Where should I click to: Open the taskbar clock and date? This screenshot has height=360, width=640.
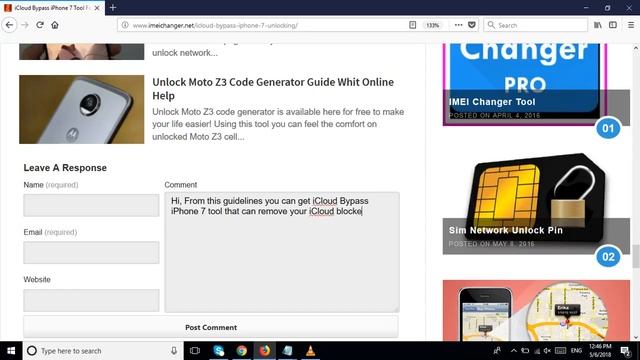600,351
